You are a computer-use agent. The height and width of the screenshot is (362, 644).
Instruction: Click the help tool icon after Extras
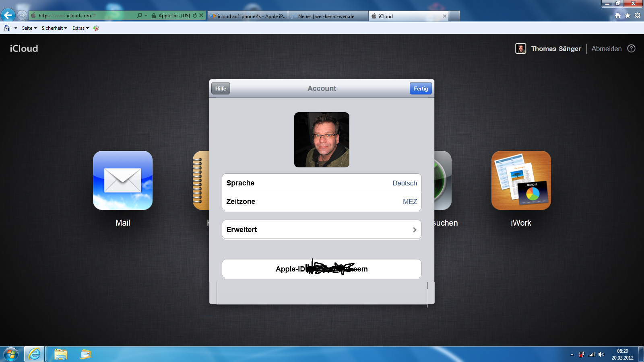pos(96,28)
